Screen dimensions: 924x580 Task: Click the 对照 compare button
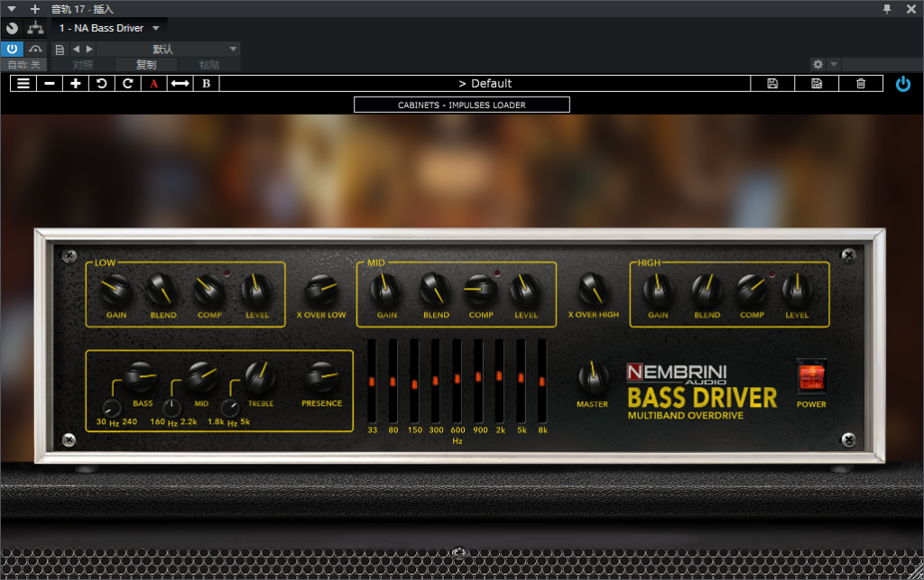pyautogui.click(x=83, y=65)
